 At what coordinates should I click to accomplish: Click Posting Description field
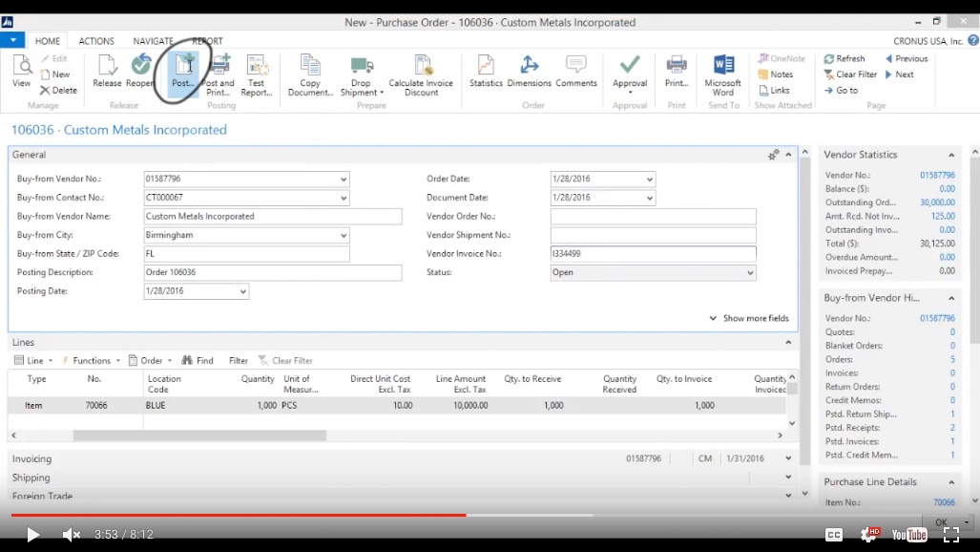pyautogui.click(x=273, y=272)
